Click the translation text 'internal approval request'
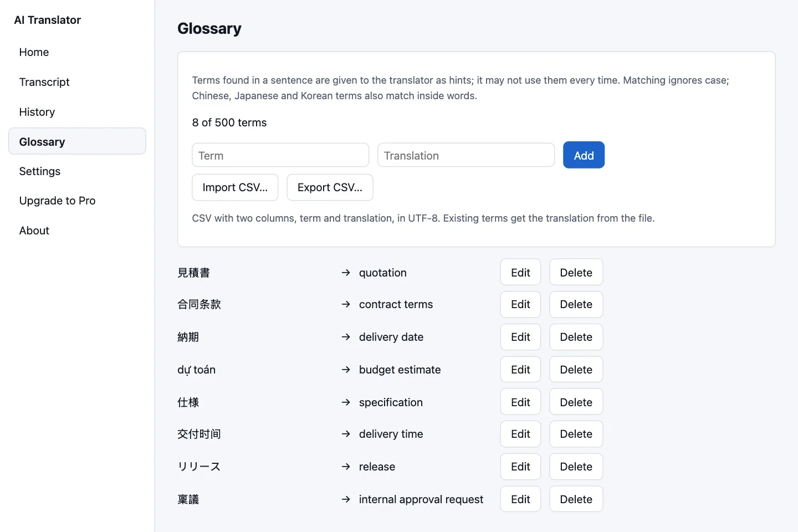 click(x=421, y=499)
